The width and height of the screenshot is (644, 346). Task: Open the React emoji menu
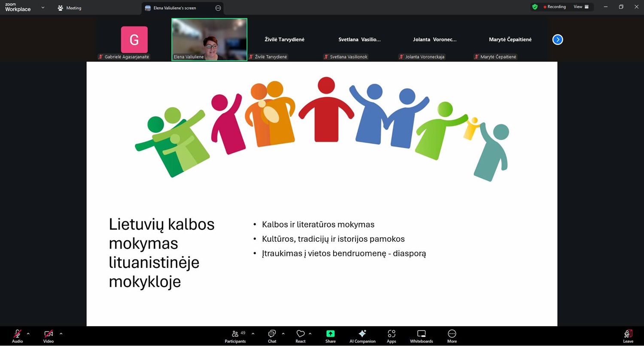301,336
